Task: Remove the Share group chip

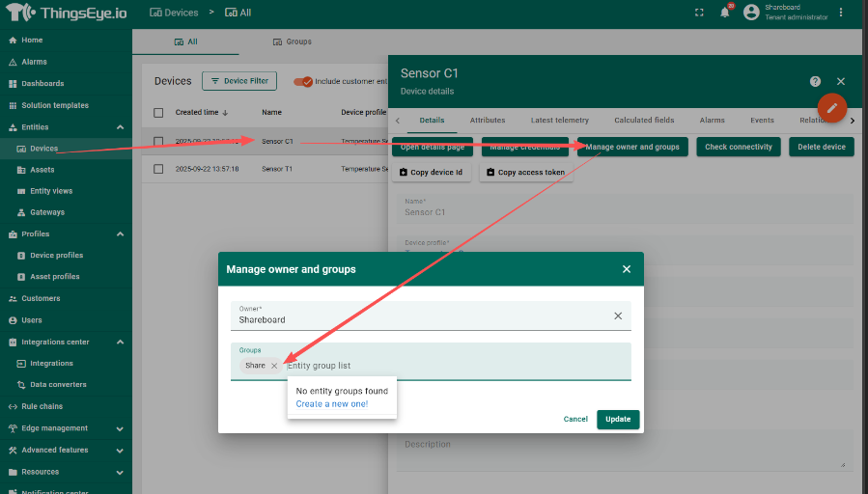Action: (x=274, y=366)
